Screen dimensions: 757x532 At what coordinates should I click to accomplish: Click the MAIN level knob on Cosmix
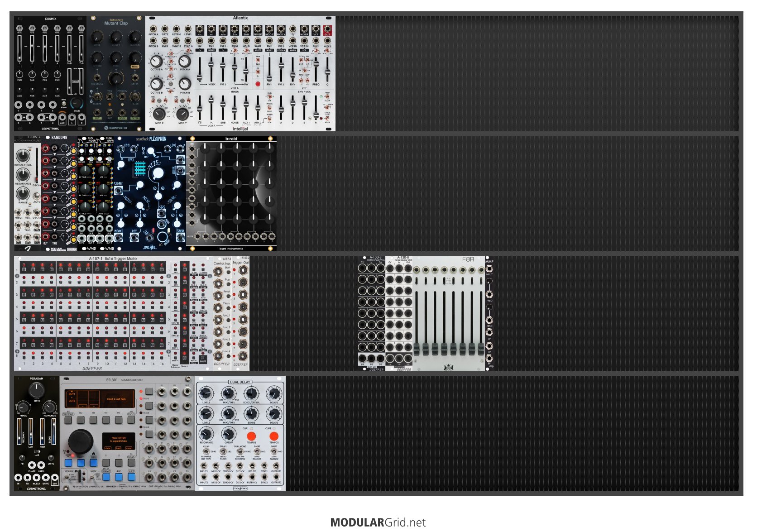(x=77, y=103)
